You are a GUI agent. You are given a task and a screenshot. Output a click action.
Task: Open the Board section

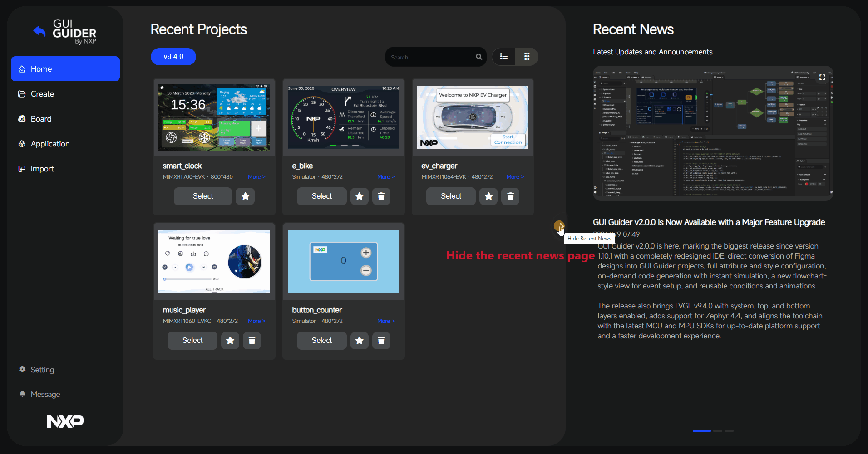tap(65, 119)
